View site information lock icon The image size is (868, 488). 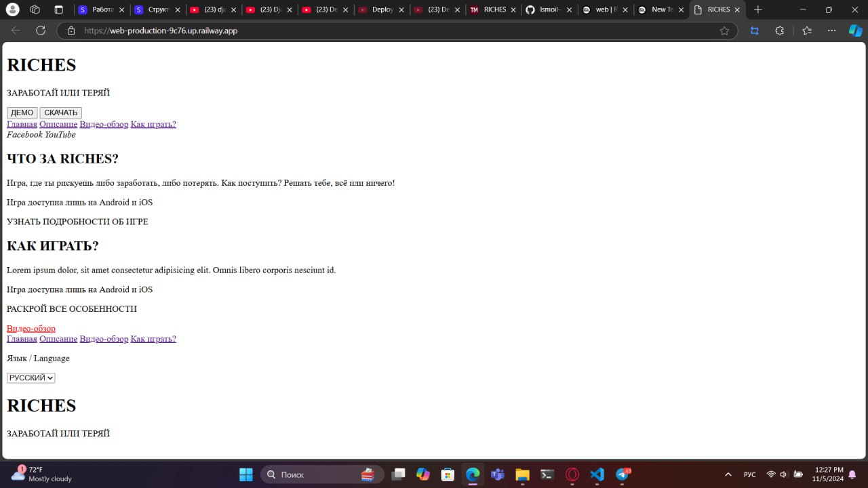click(x=71, y=30)
